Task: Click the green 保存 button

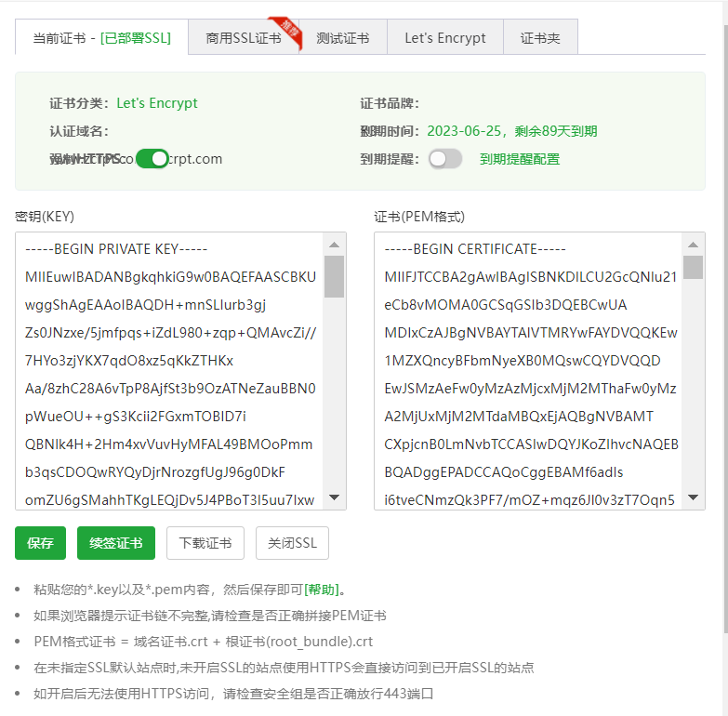Action: tap(40, 543)
